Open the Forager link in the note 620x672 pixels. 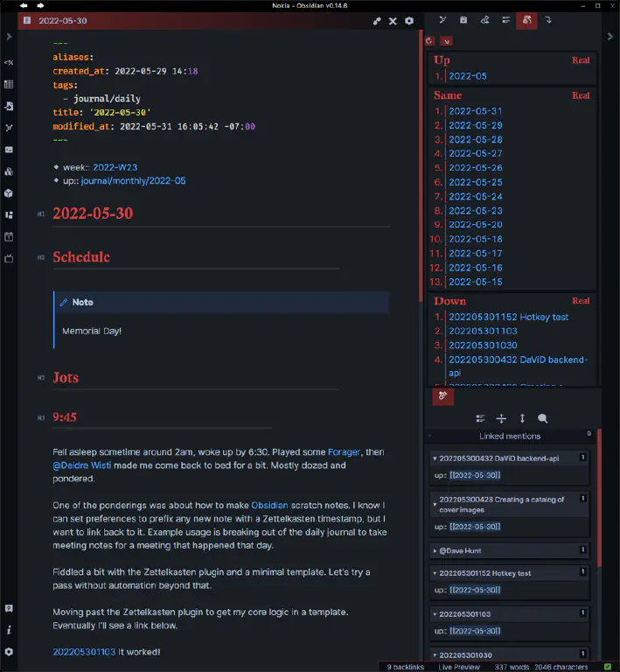[x=344, y=452]
